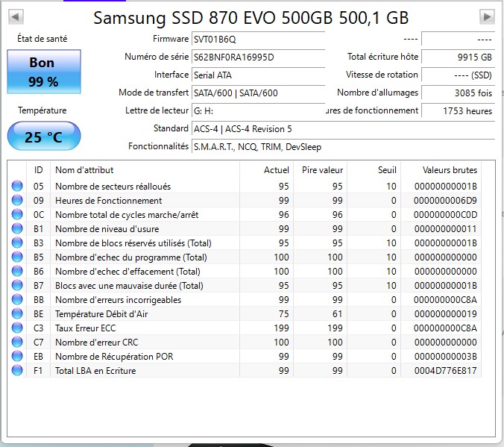Select row Nombre de secteurs réalloués

(x=245, y=186)
